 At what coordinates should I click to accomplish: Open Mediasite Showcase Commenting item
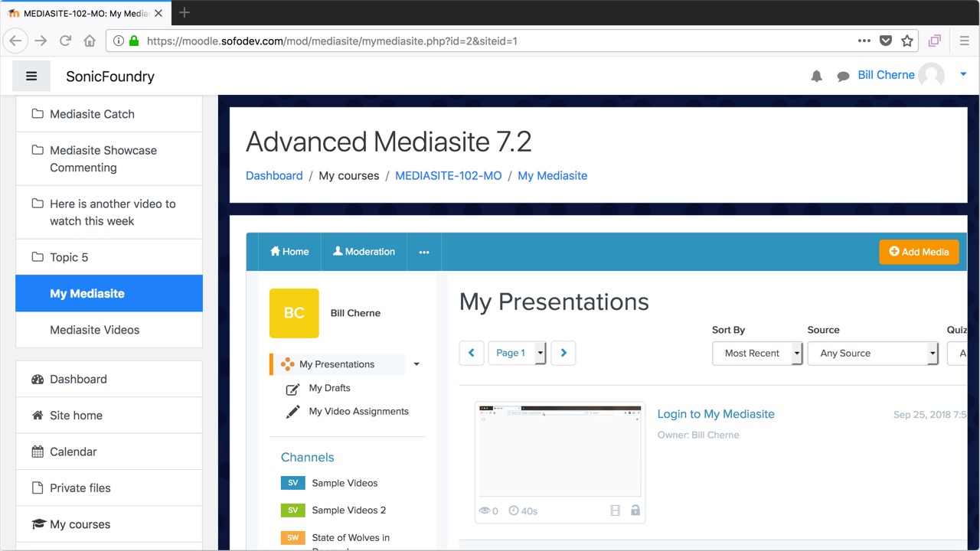(109, 159)
